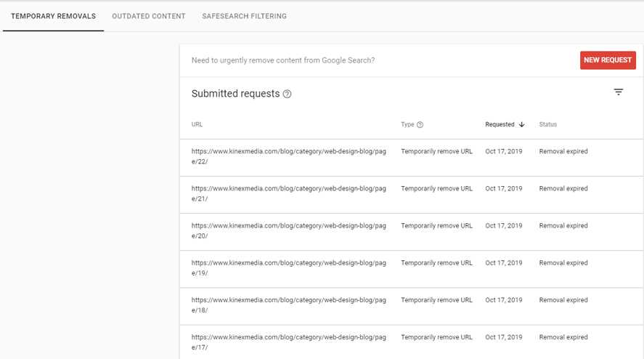
Task: Click Temporarily remove URL in page/21 row
Action: pos(436,188)
